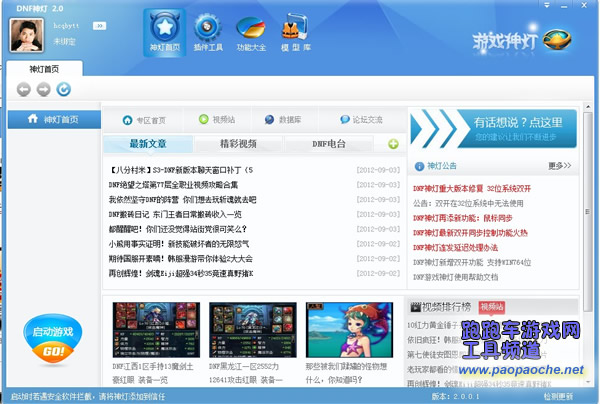Click the green plus icon

(393, 144)
